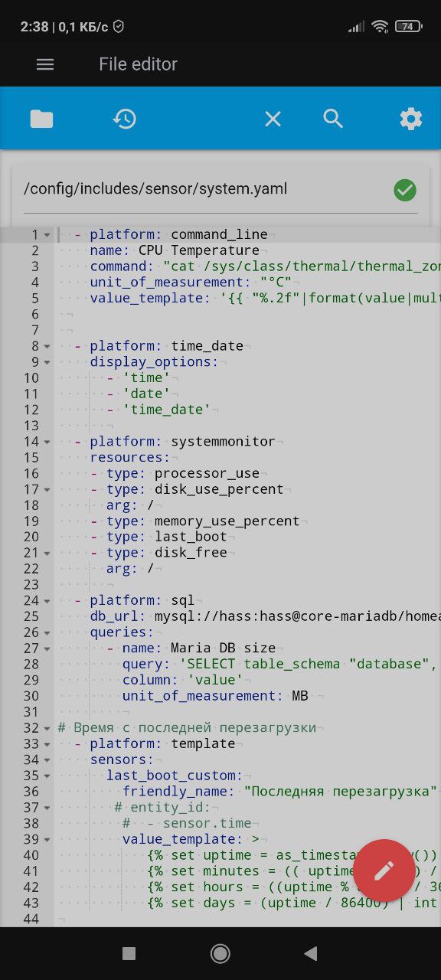
Task: Click the 'date' option on line 11
Action: 146,394
